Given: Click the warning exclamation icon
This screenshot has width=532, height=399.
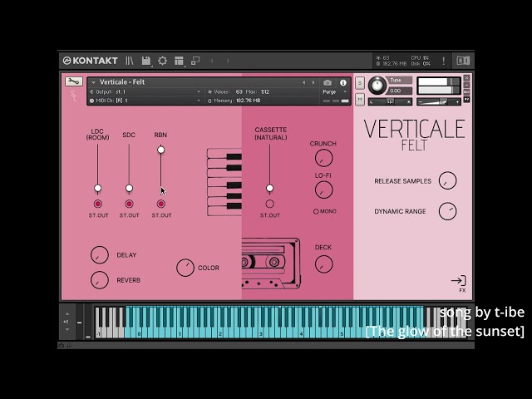Looking at the screenshot, I should (x=443, y=61).
